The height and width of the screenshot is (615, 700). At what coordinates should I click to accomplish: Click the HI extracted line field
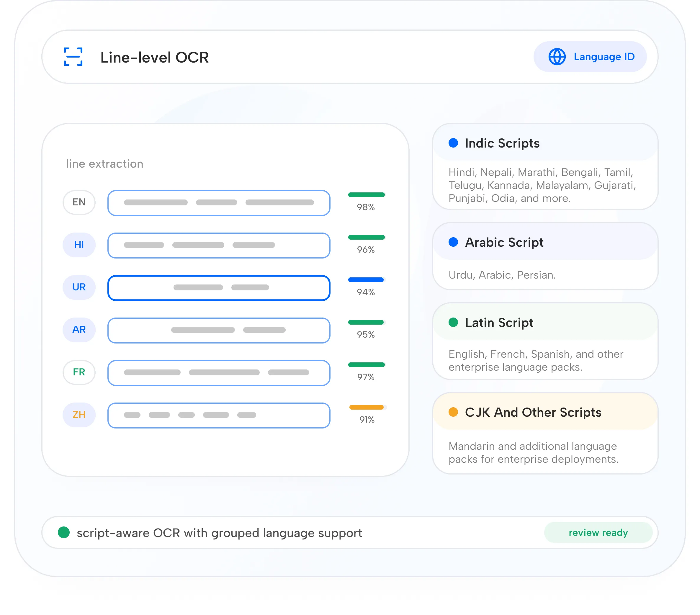219,245
